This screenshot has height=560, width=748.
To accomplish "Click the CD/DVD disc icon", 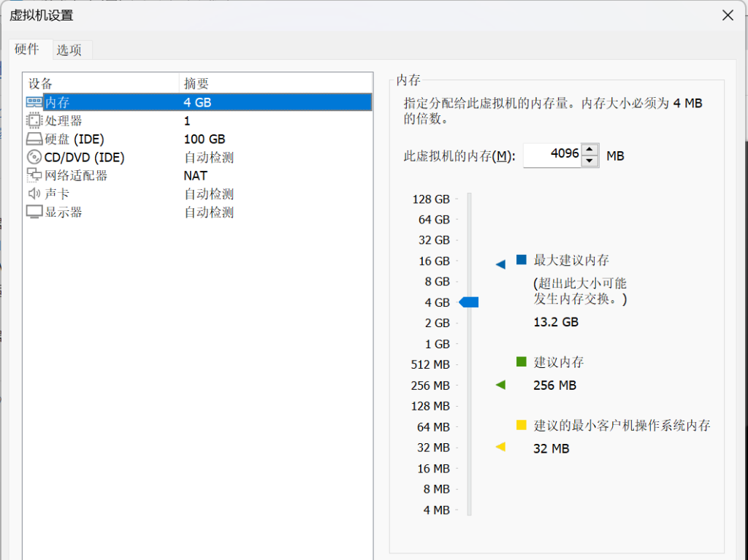I will [34, 157].
